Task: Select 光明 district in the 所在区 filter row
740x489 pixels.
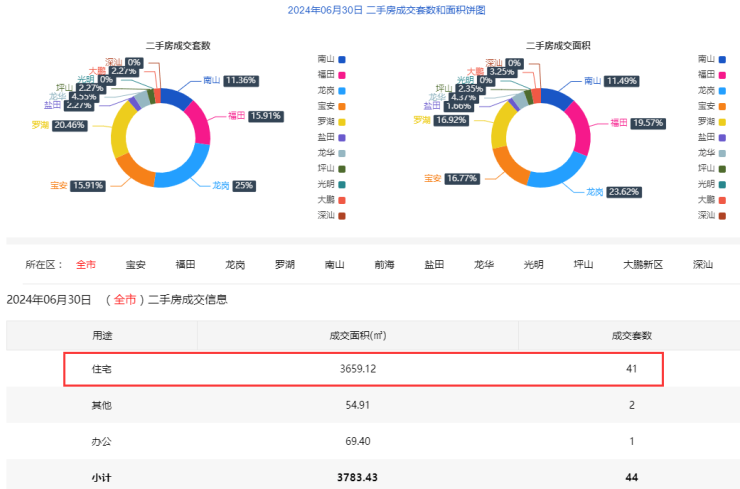Action: coord(533,265)
